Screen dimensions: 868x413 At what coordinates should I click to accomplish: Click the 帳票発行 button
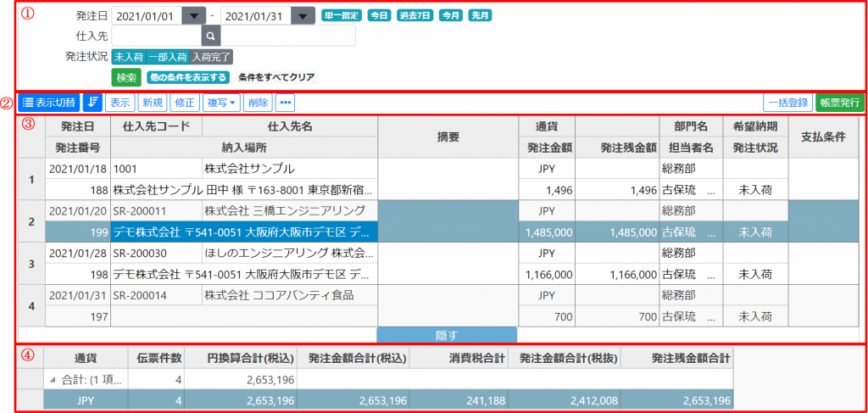click(x=839, y=103)
